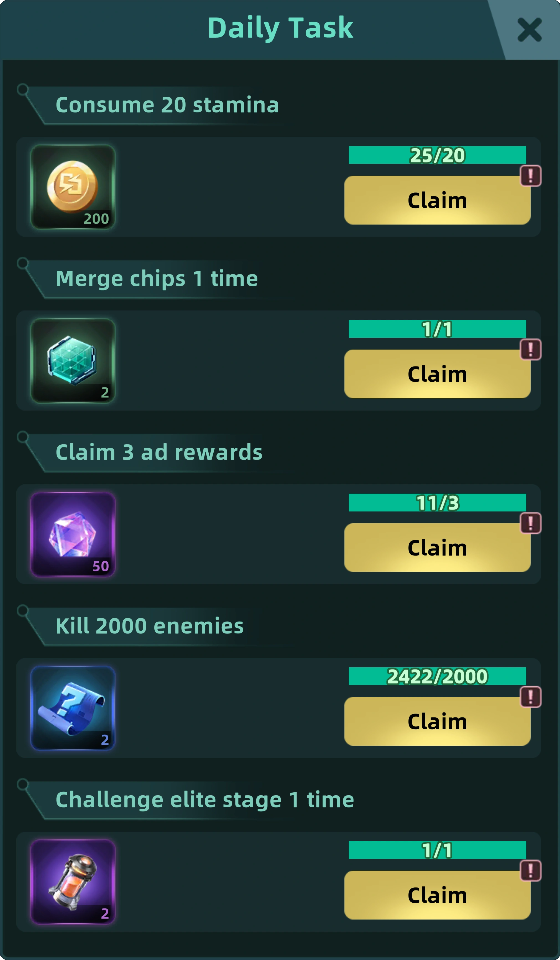
Task: Click alert badge on merge chips Claim
Action: pos(531,349)
